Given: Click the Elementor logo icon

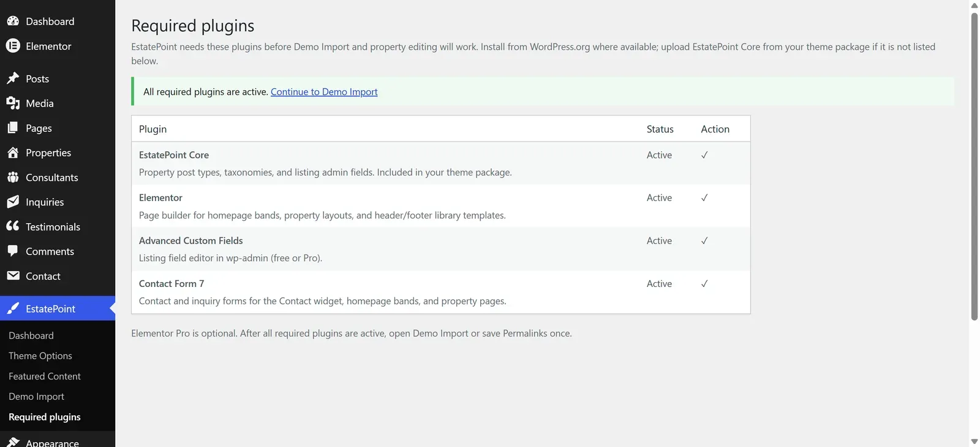Looking at the screenshot, I should click(13, 45).
